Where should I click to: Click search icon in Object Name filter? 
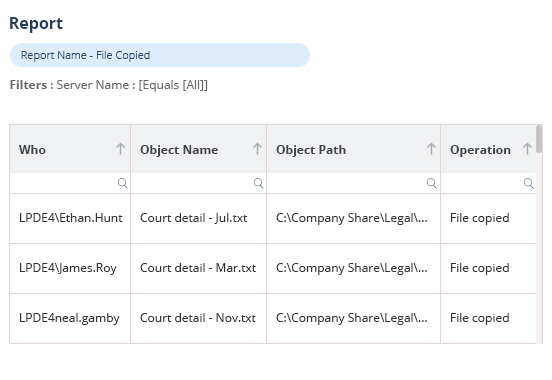[x=258, y=183]
